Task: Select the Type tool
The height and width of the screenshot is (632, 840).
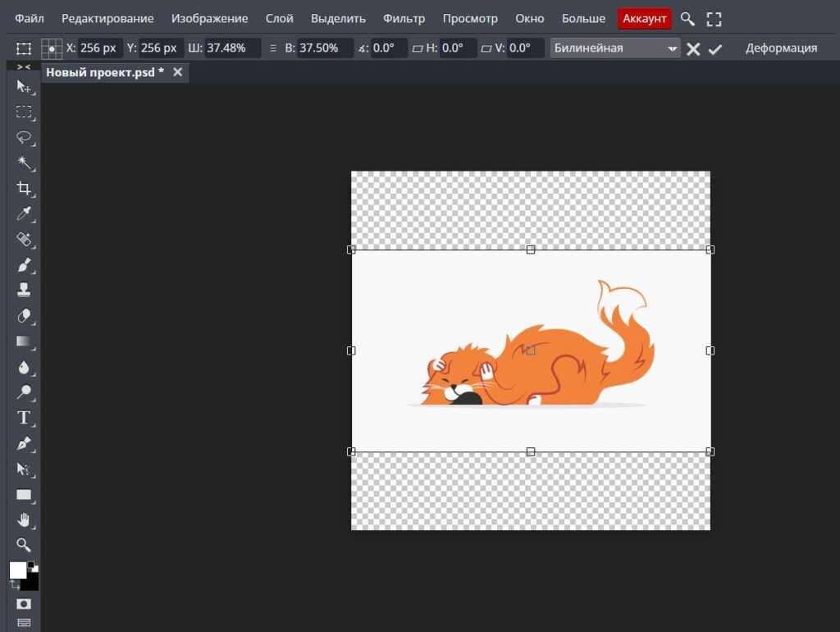Action: click(x=24, y=418)
